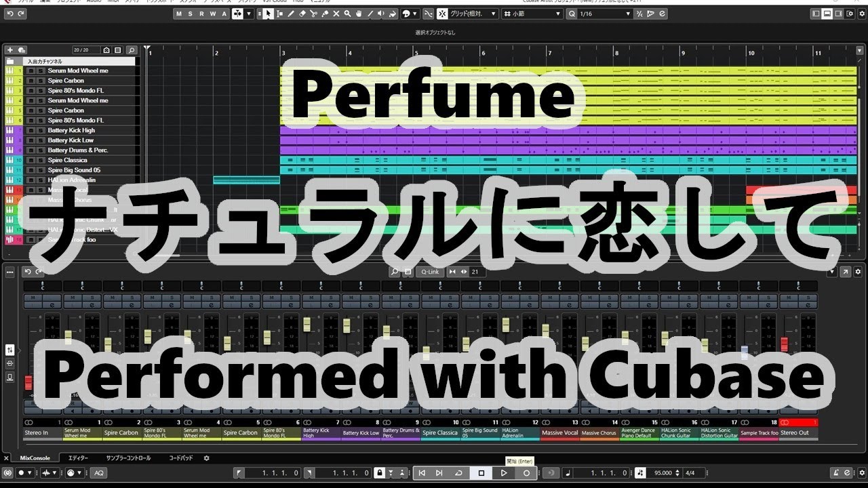Select the Massive Vocal channel label
Viewport: 868px width, 488px height.
560,433
